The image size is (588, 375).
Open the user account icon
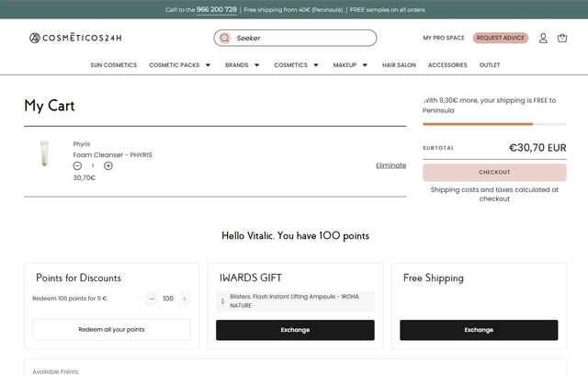point(543,38)
